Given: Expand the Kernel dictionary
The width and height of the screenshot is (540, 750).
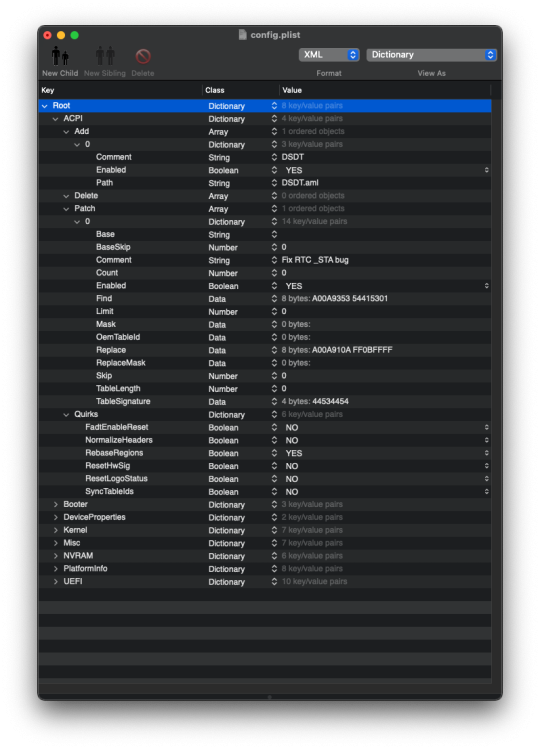Looking at the screenshot, I should 55,530.
